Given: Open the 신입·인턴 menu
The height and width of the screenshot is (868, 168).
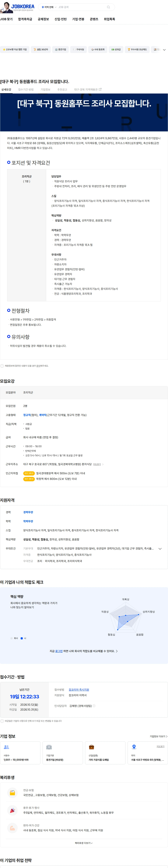Looking at the screenshot, I should click(x=61, y=19).
